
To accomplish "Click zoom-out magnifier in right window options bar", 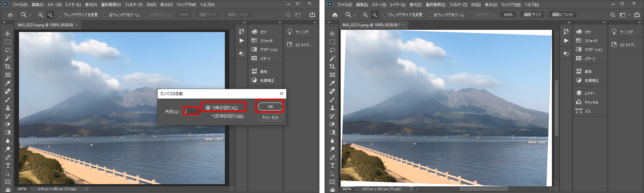I will click(375, 15).
